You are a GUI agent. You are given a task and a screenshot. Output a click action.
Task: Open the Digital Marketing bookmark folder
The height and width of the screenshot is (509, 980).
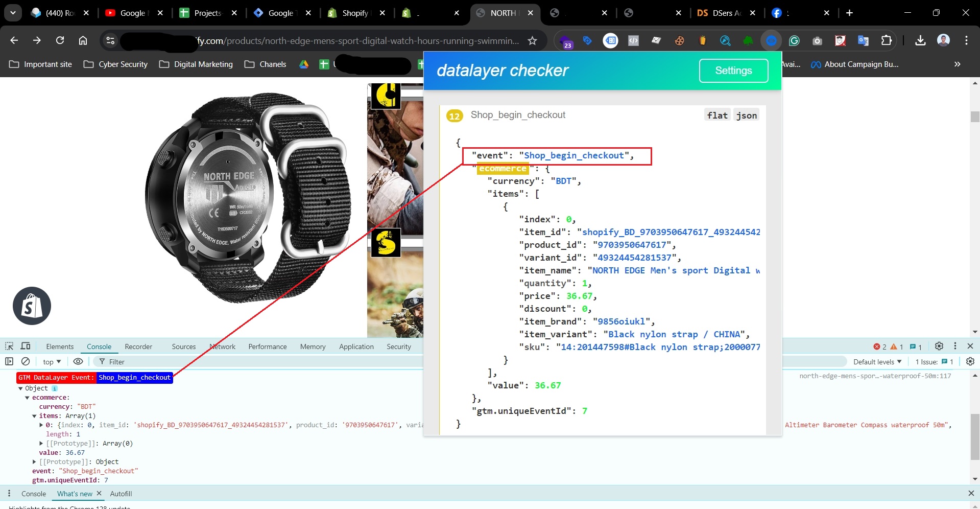(x=196, y=64)
